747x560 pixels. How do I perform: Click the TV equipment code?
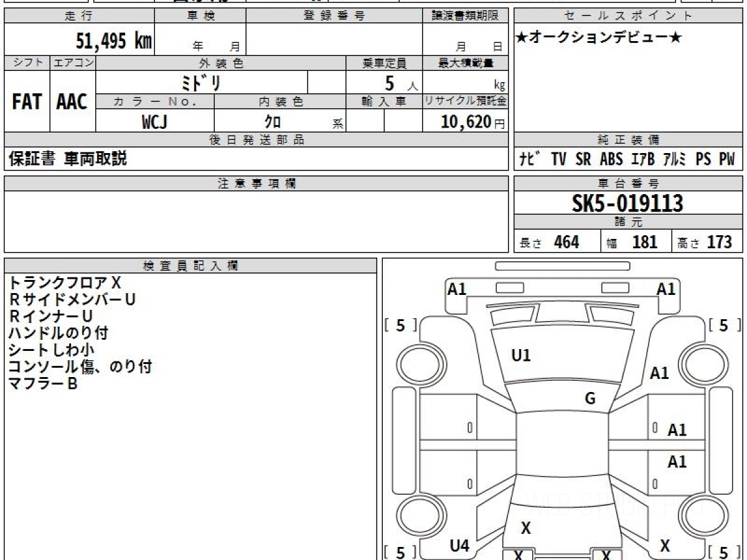[x=558, y=159]
